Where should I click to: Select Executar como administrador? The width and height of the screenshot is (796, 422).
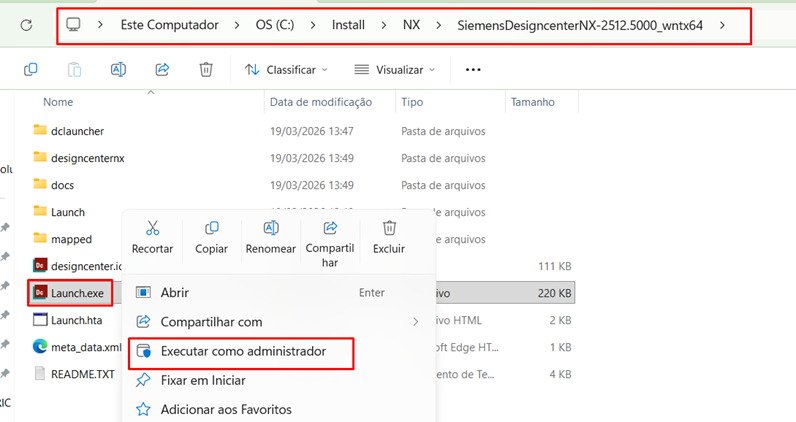[243, 352]
